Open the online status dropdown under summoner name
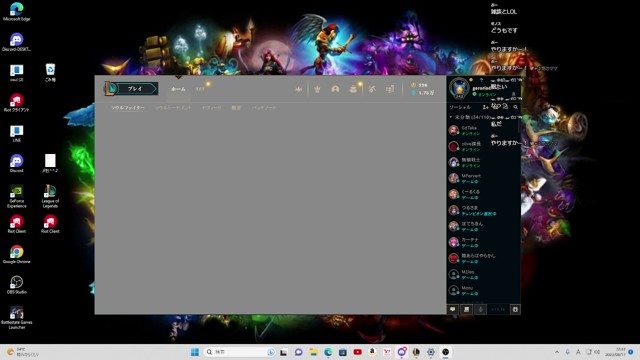Viewport: 640px width, 360px height. (x=486, y=94)
